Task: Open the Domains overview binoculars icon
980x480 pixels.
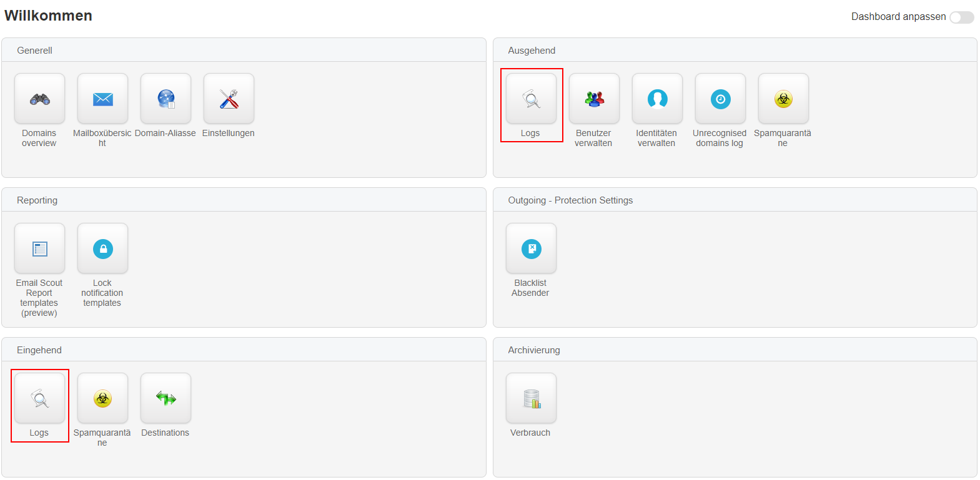Action: tap(39, 99)
